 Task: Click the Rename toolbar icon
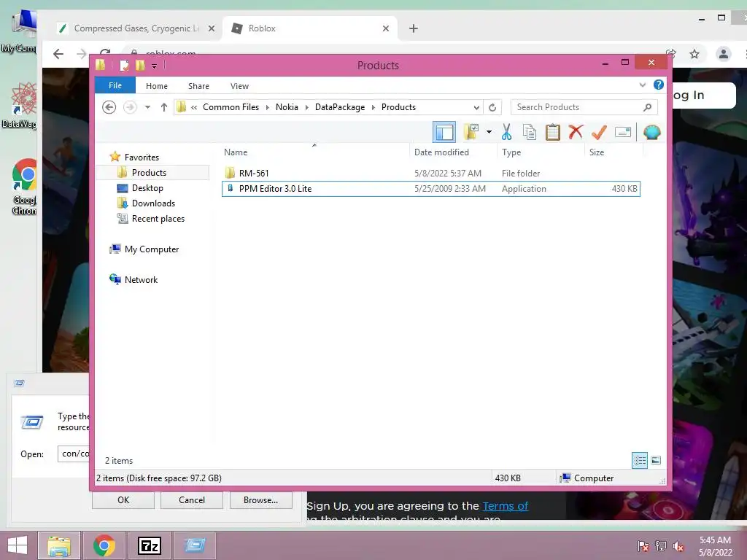(x=623, y=132)
